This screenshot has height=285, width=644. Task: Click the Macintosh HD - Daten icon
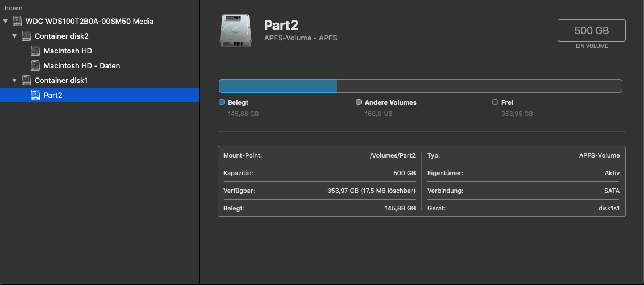tap(35, 65)
